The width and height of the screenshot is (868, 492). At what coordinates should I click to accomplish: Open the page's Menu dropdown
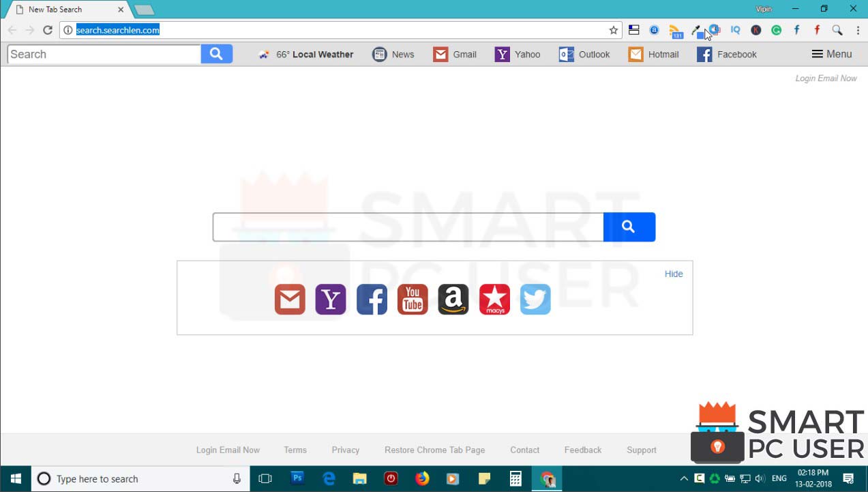point(831,54)
